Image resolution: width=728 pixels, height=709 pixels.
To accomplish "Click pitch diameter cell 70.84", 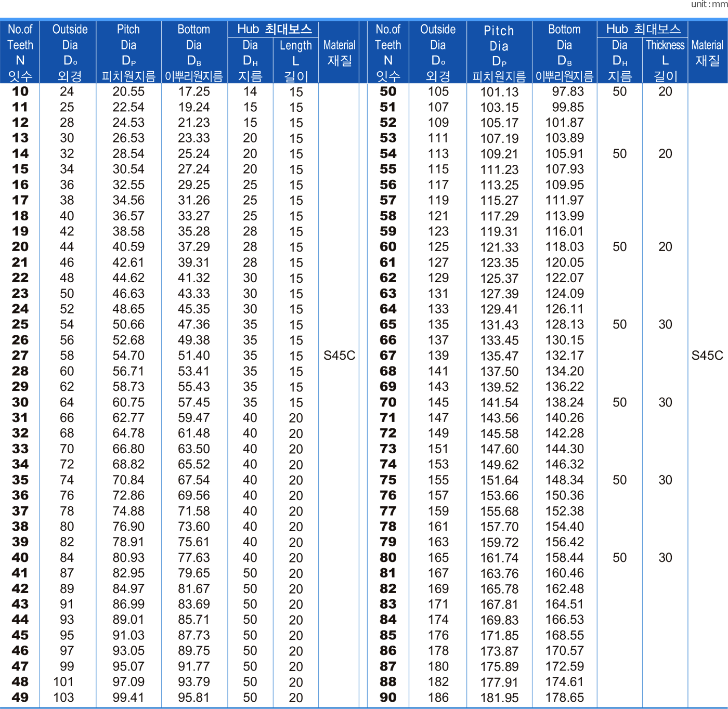I will click(128, 480).
